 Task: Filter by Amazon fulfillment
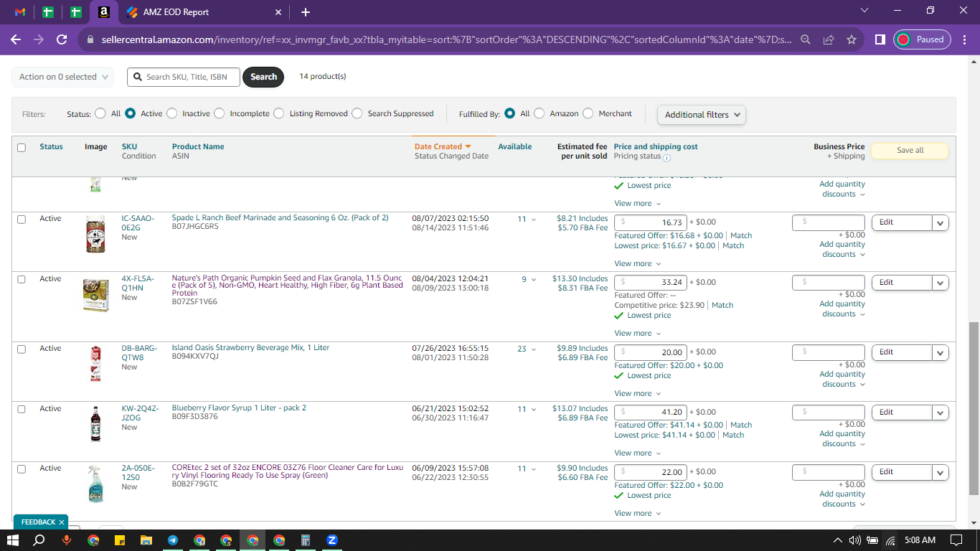tap(539, 113)
